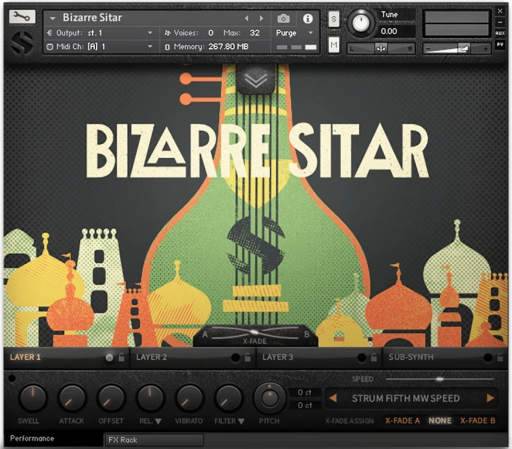Open the REL dropdown triangle
This screenshot has width=512, height=449.
pos(158,421)
